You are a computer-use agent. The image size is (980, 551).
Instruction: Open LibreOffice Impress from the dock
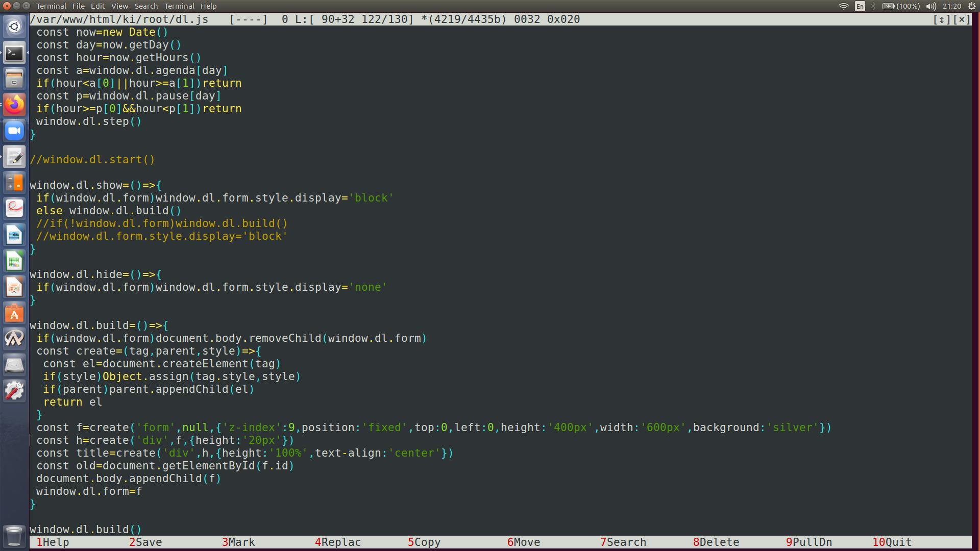[x=14, y=287]
